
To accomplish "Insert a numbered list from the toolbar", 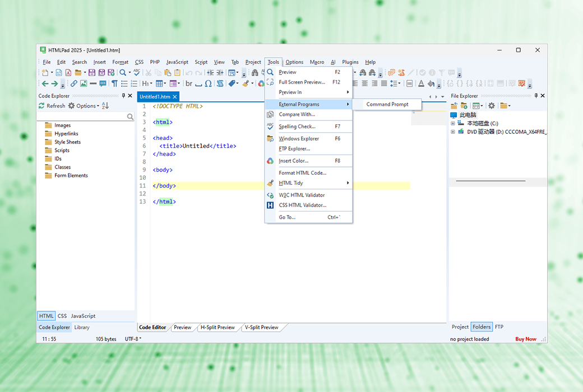I will (x=134, y=83).
